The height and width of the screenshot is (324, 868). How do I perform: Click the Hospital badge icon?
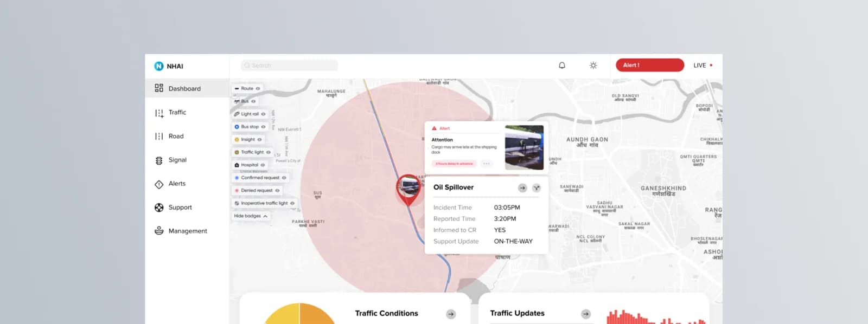coord(237,165)
